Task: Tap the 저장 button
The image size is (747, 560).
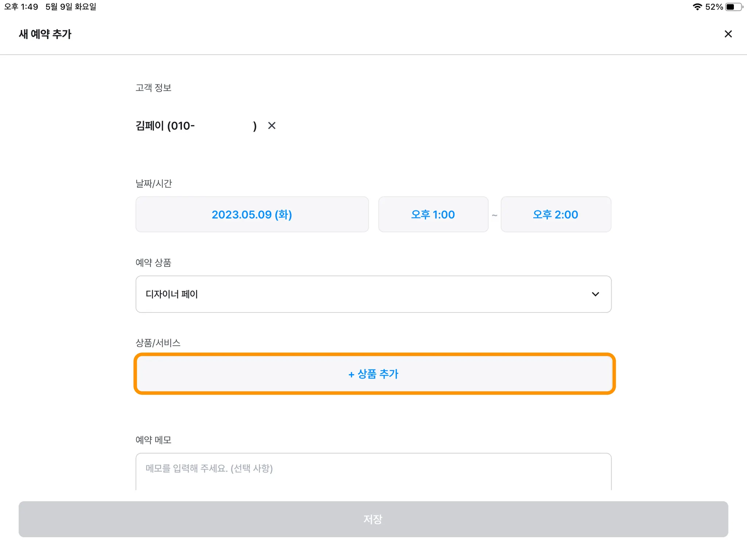Action: click(x=373, y=519)
